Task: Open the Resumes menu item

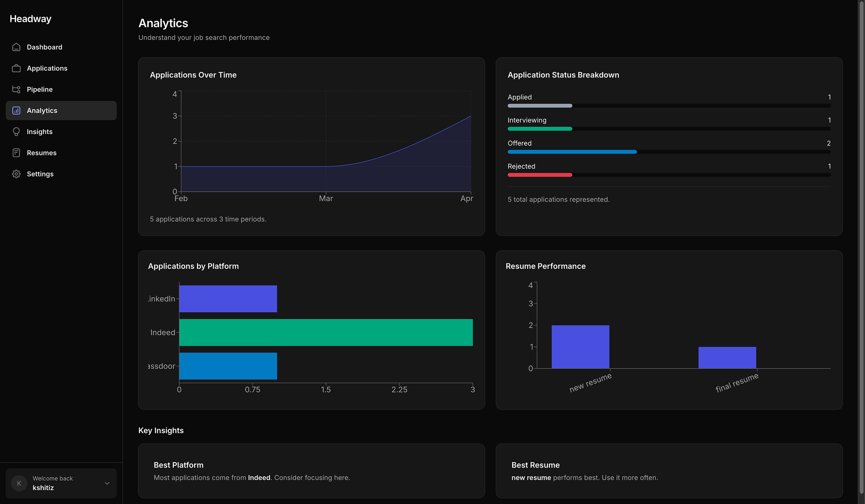Action: click(x=61, y=153)
